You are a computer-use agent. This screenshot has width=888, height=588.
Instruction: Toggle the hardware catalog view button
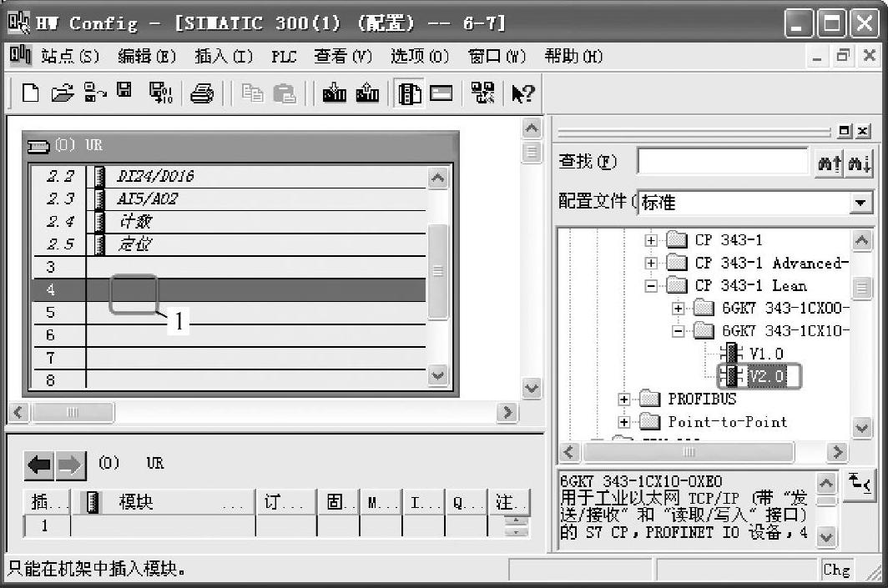410,93
